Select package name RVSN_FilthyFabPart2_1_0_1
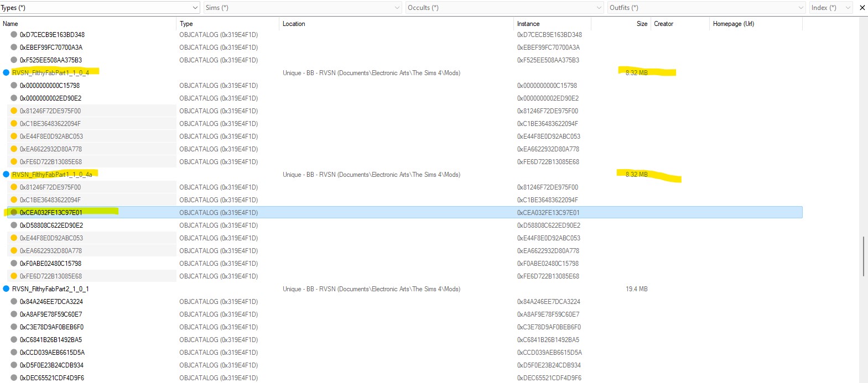 (x=50, y=288)
